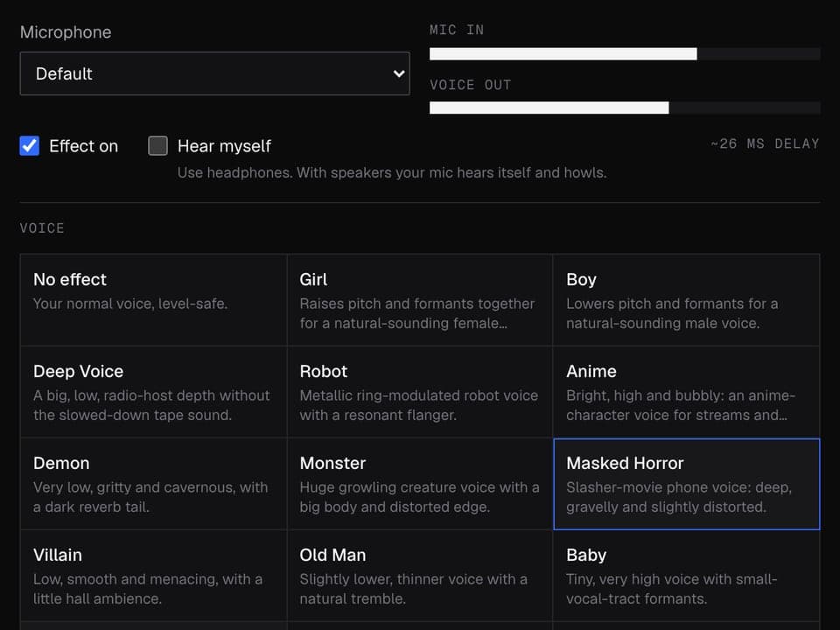Open the Microphone Default dropdown
The height and width of the screenshot is (630, 840).
215,73
